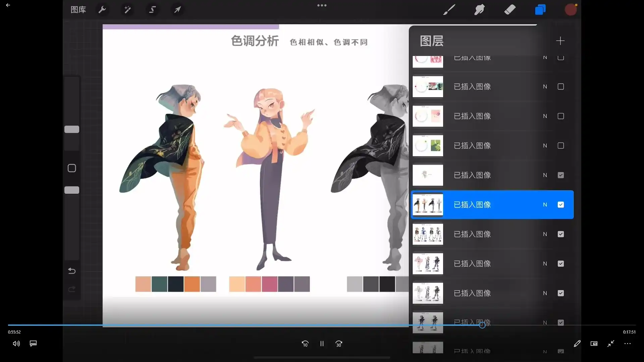This screenshot has height=362, width=644.
Task: Select the Smudge tool
Action: tap(479, 9)
